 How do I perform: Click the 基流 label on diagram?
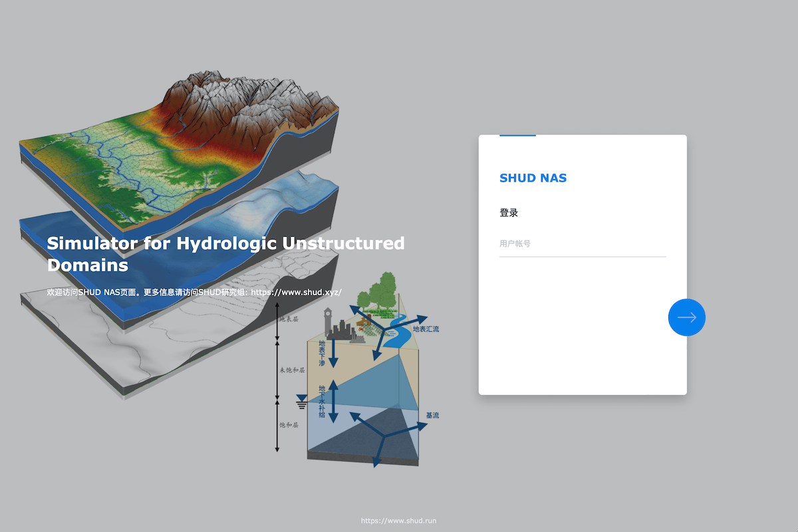tap(432, 416)
